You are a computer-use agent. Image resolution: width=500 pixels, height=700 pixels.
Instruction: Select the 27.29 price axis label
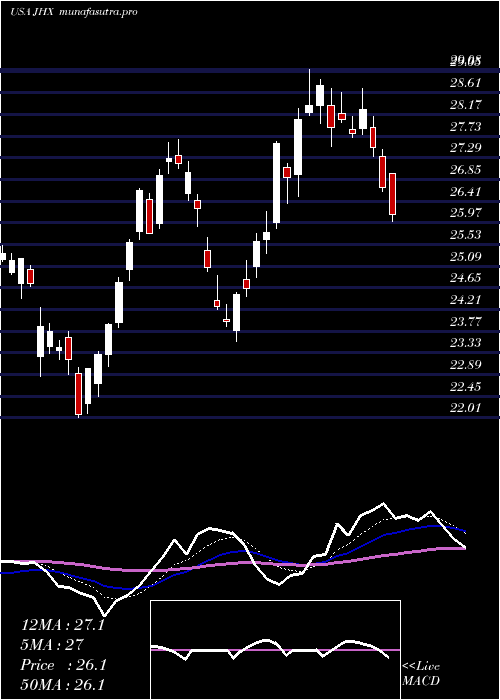[465, 148]
